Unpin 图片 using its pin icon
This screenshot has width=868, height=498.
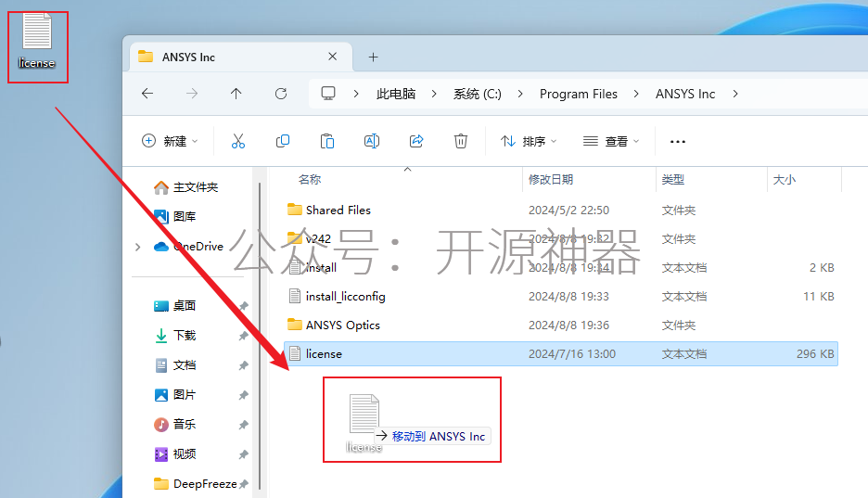click(x=244, y=395)
